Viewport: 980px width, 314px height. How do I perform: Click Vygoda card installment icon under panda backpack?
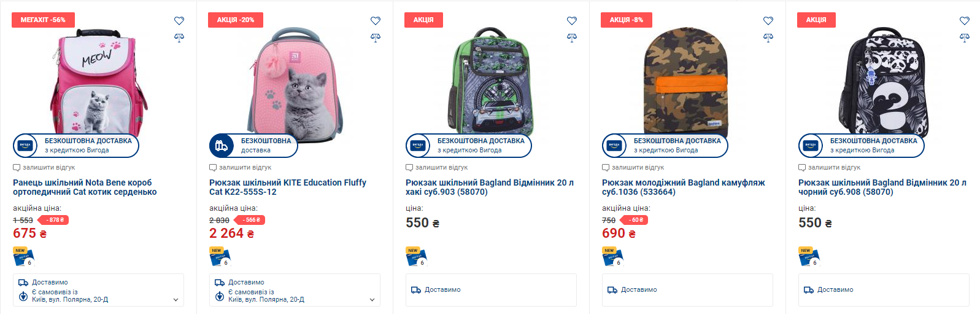809,257
